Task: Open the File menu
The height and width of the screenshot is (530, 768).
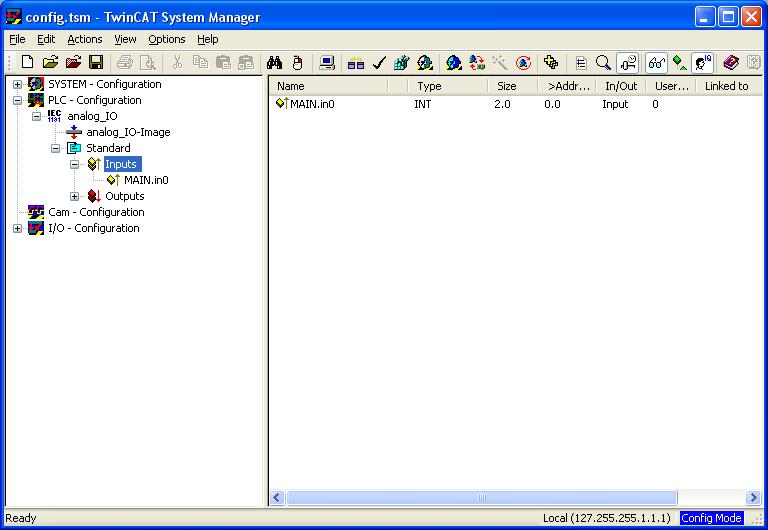Action: 17,39
